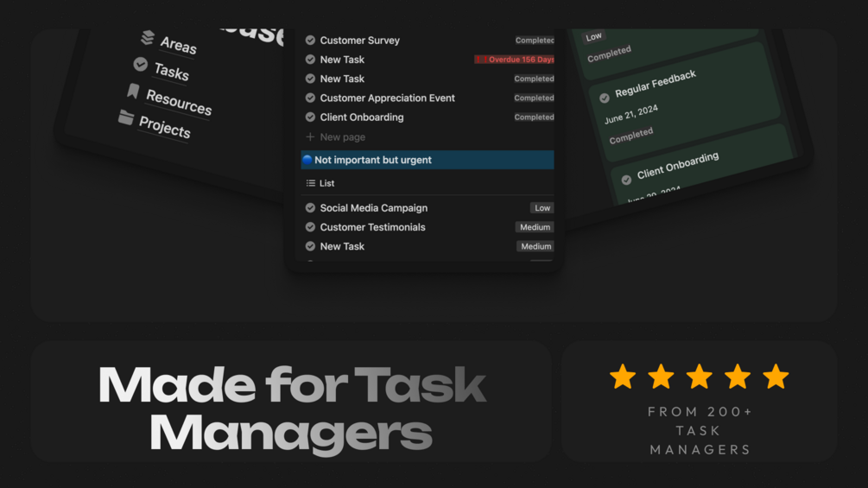Click Medium tag on bottom New Task
Viewport: 868px width, 488px height.
tap(535, 247)
